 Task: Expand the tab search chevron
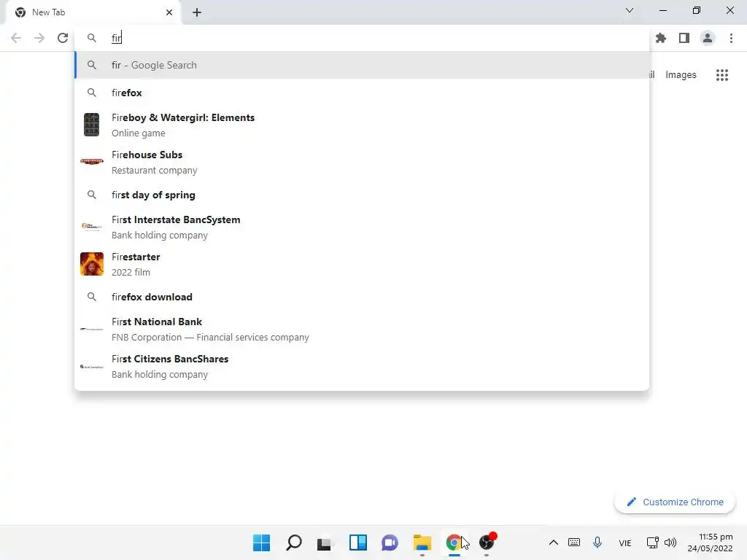coord(630,10)
